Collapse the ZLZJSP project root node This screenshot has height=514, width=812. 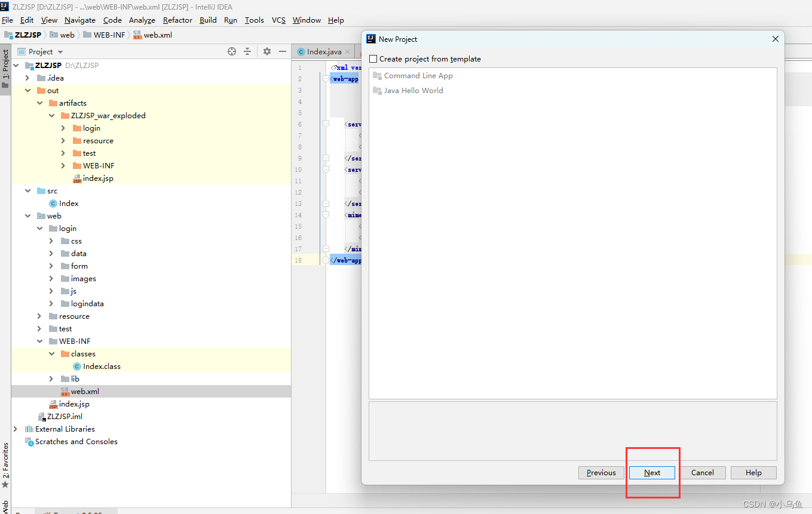pos(16,66)
